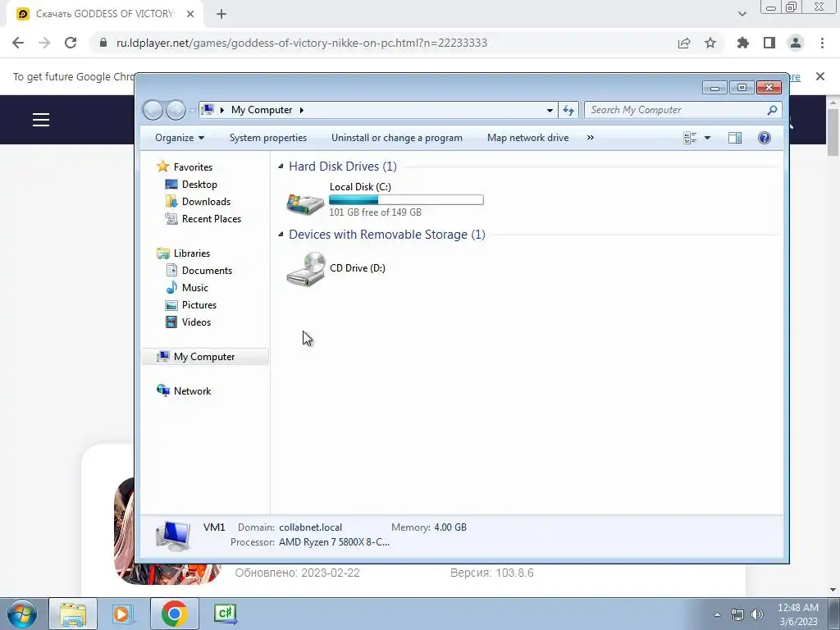Dismiss the Chrome update info bar
Viewport: 840px width, 630px height.
tap(820, 76)
